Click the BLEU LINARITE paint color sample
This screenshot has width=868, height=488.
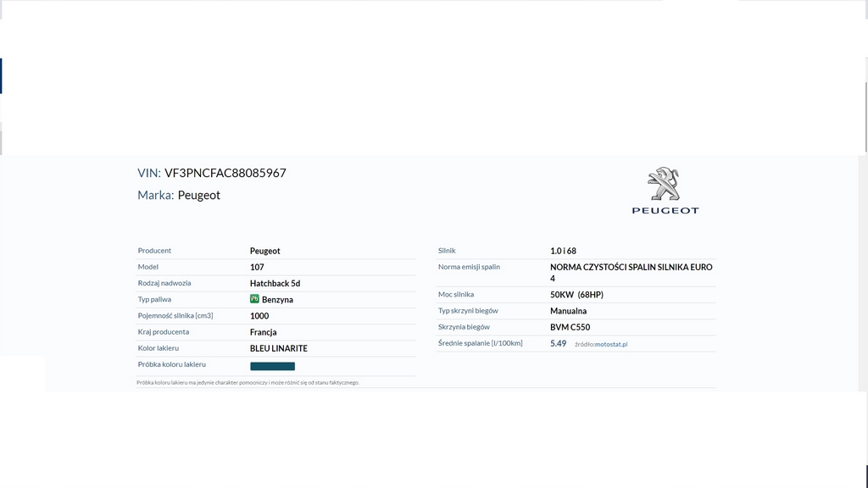[x=272, y=366]
